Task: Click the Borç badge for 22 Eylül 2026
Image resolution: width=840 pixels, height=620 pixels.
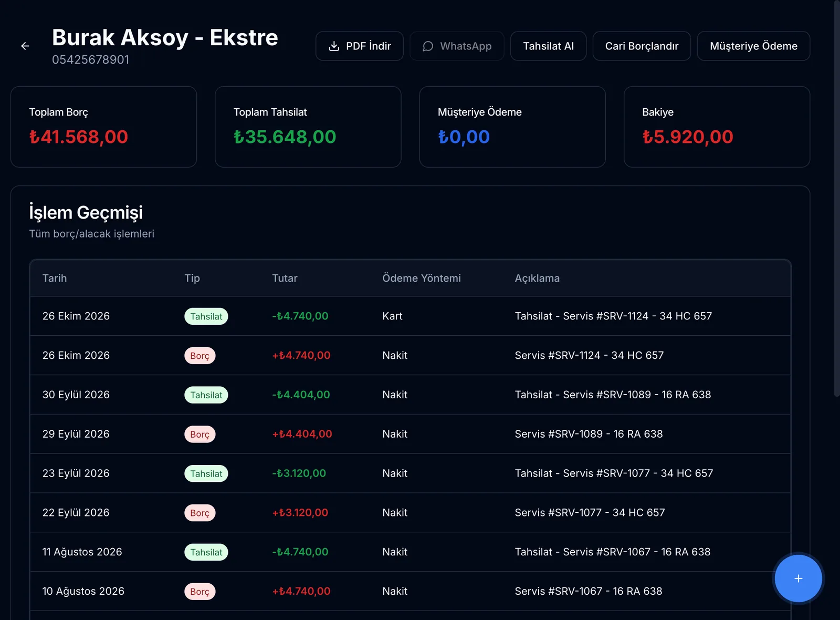Action: tap(200, 513)
